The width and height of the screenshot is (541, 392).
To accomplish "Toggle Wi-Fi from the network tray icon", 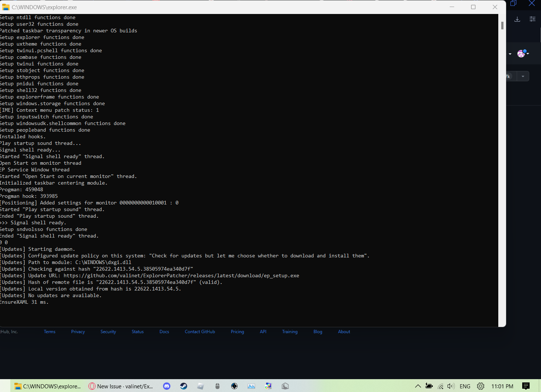I will [x=441, y=386].
